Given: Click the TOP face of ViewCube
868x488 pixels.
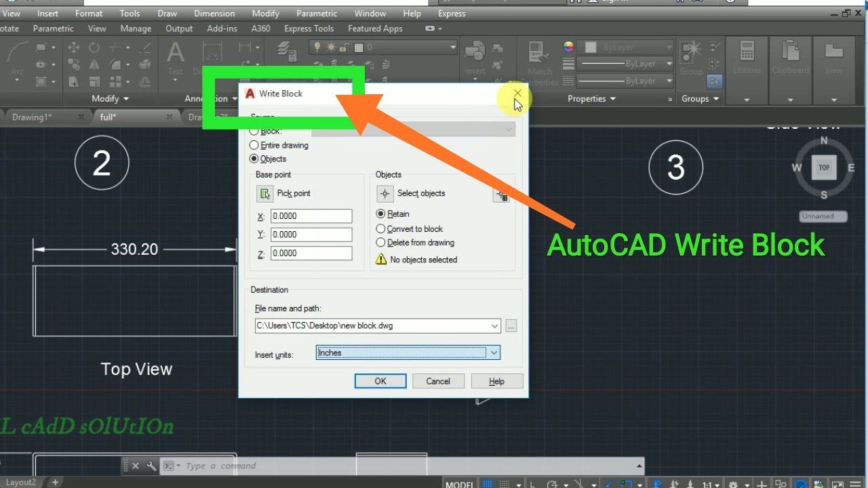Looking at the screenshot, I should pyautogui.click(x=824, y=167).
